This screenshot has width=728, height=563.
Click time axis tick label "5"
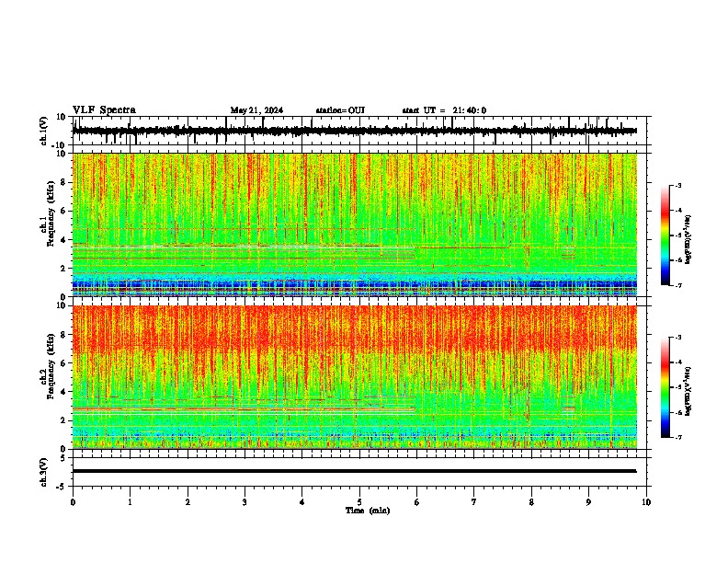359,502
